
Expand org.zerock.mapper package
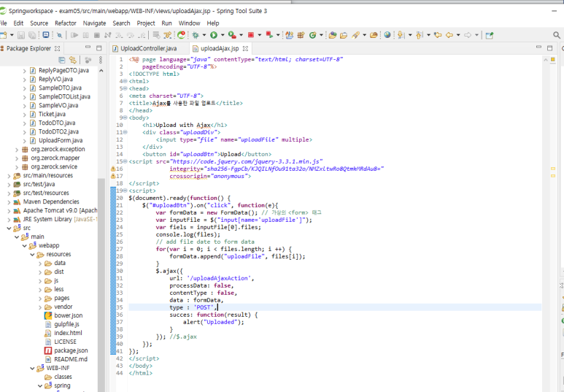tap(17, 158)
